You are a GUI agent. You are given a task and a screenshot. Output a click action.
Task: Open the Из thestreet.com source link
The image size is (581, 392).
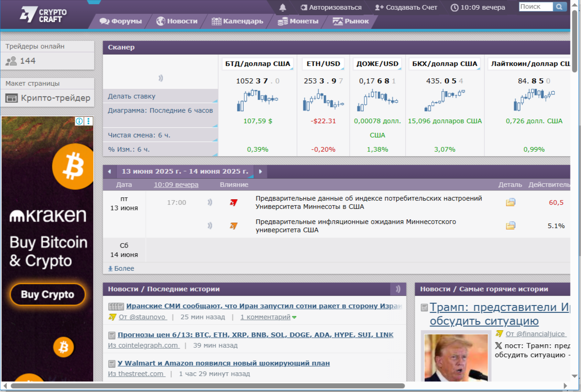pos(136,374)
